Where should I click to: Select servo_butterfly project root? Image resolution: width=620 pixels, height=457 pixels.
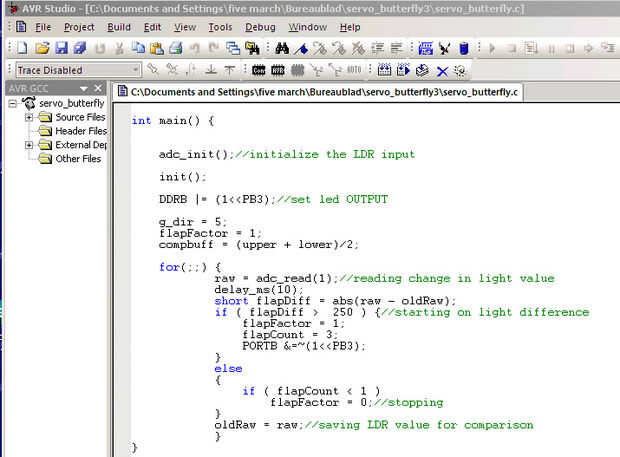pos(72,103)
